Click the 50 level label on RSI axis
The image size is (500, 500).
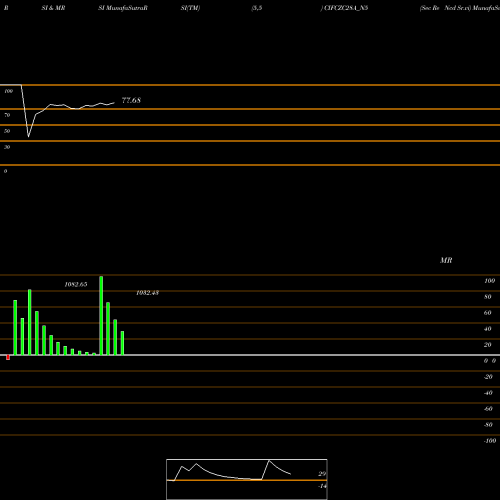(7, 131)
